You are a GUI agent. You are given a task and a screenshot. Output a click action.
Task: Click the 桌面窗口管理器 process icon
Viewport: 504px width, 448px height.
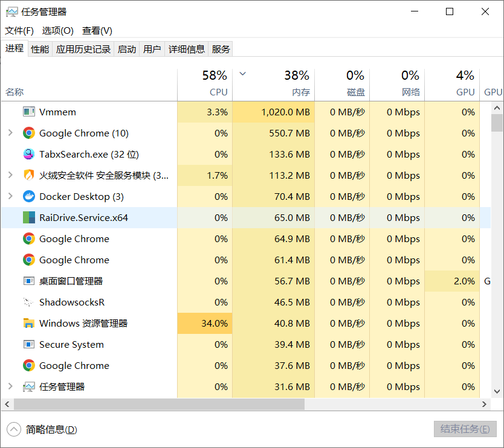29,281
